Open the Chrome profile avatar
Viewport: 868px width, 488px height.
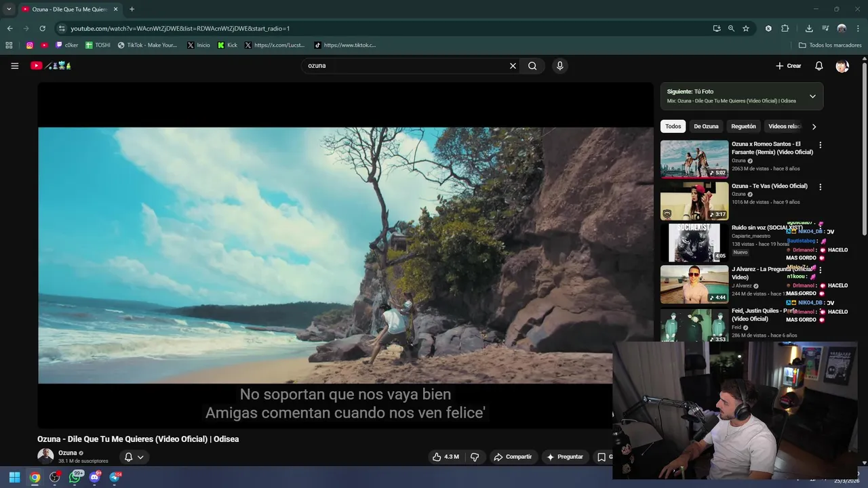click(842, 28)
